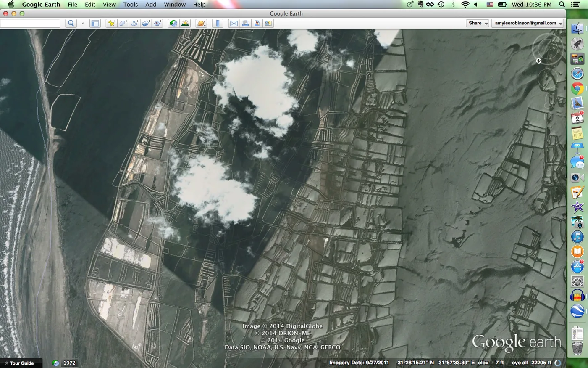
Task: Open the Share dropdown
Action: point(478,23)
